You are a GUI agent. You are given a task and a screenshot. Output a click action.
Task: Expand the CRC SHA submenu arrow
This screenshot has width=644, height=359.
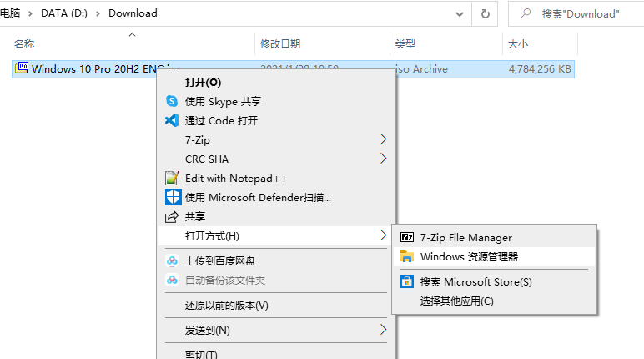pos(384,159)
